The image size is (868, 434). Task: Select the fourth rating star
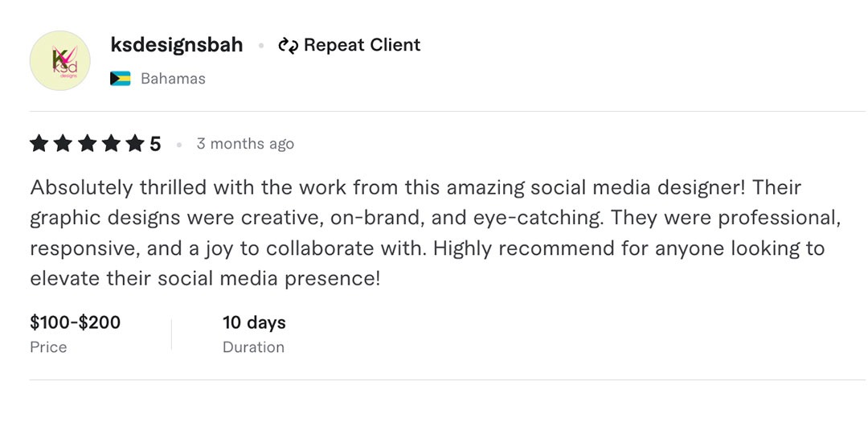click(x=111, y=144)
